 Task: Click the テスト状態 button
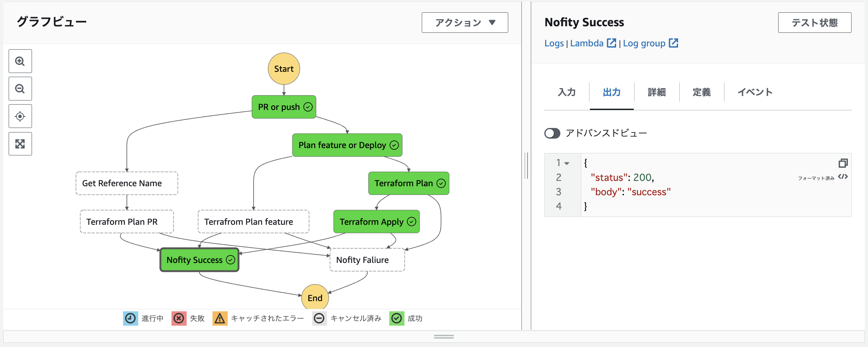pos(814,23)
